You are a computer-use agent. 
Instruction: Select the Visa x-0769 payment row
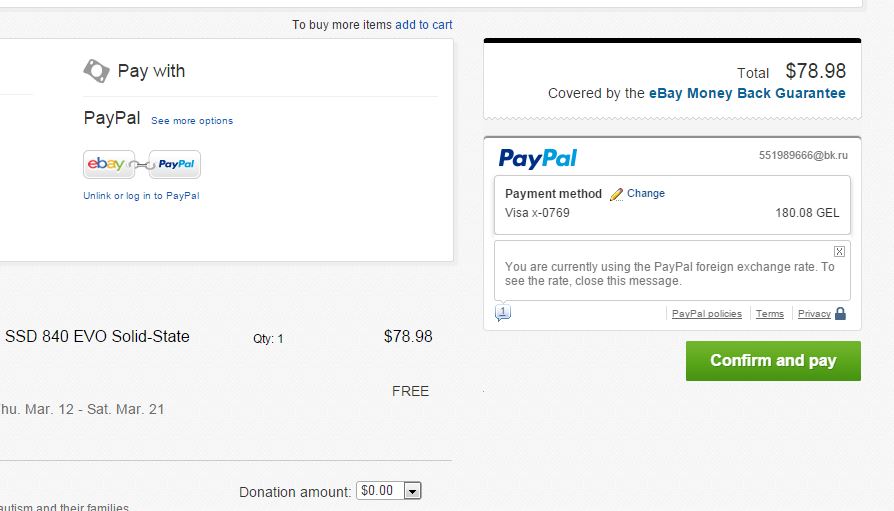tap(672, 213)
